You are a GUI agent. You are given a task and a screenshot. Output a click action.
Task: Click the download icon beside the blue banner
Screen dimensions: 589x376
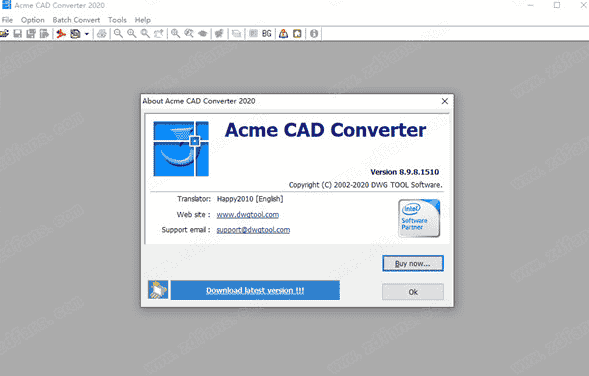coord(158,290)
